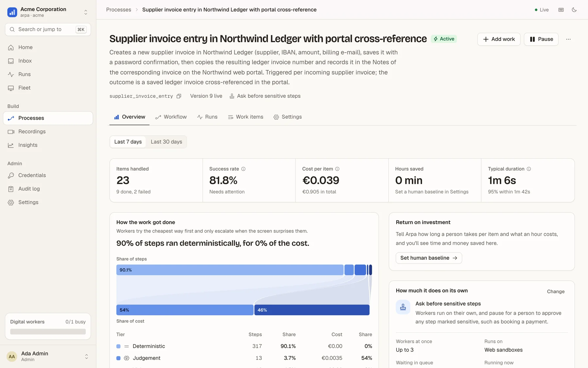
Task: Click the Acme Corporation logo icon
Action: click(12, 12)
